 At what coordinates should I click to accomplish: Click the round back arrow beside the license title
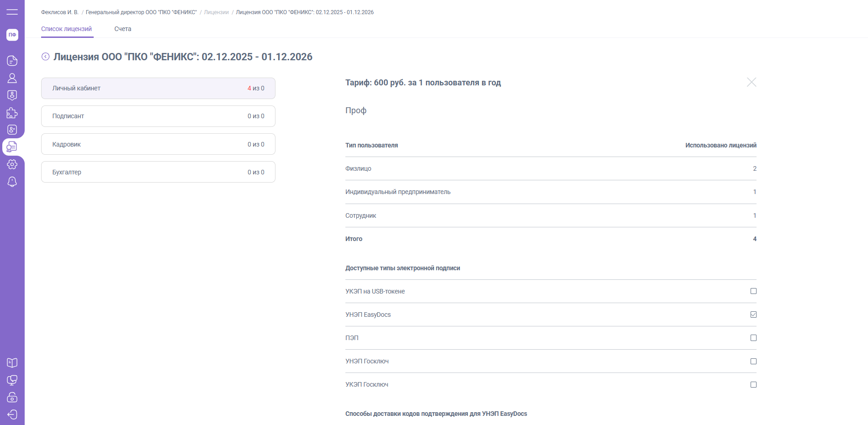click(46, 57)
